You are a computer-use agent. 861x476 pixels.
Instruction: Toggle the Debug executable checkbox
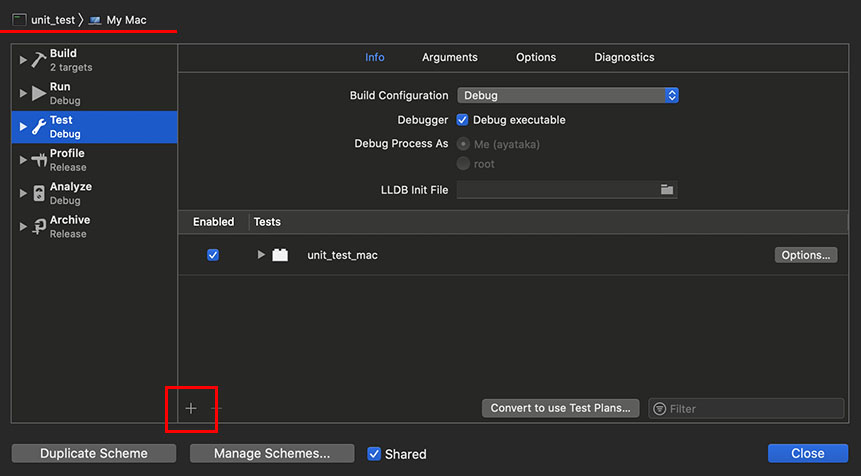[x=462, y=119]
